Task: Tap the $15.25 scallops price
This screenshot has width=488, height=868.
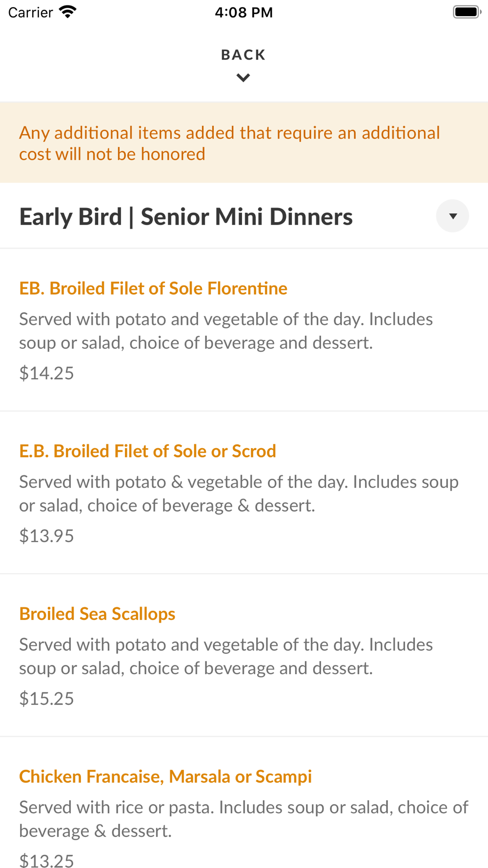Action: pos(47,698)
